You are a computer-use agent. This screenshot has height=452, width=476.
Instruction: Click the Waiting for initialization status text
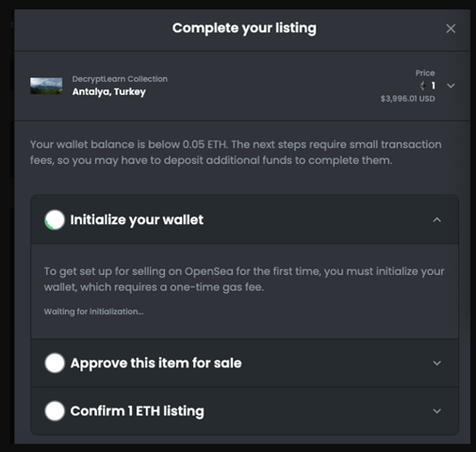click(93, 312)
